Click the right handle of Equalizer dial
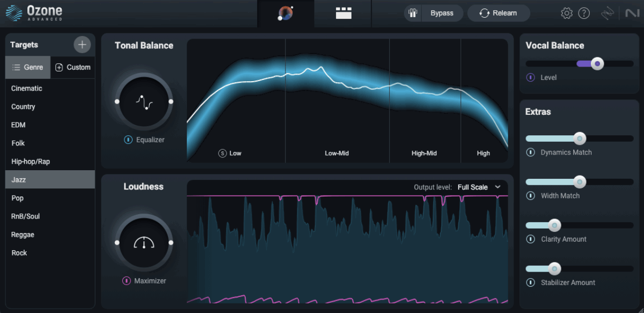The height and width of the screenshot is (313, 644). click(171, 101)
